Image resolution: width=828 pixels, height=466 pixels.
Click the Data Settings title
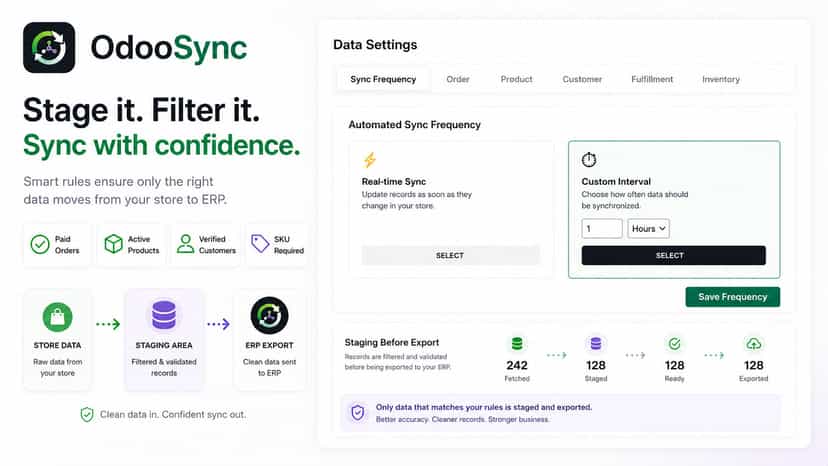375,45
